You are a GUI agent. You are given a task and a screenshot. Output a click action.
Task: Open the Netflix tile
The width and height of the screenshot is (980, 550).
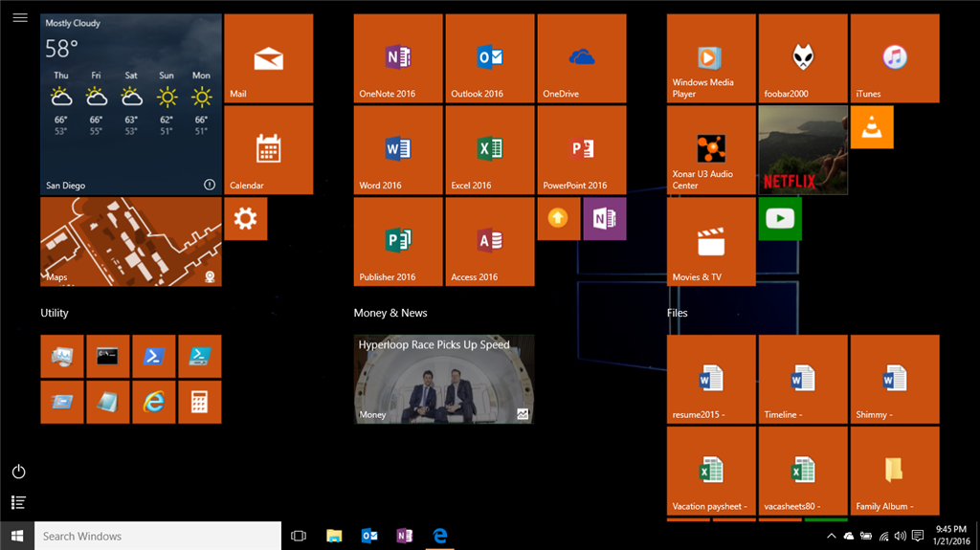[x=803, y=150]
